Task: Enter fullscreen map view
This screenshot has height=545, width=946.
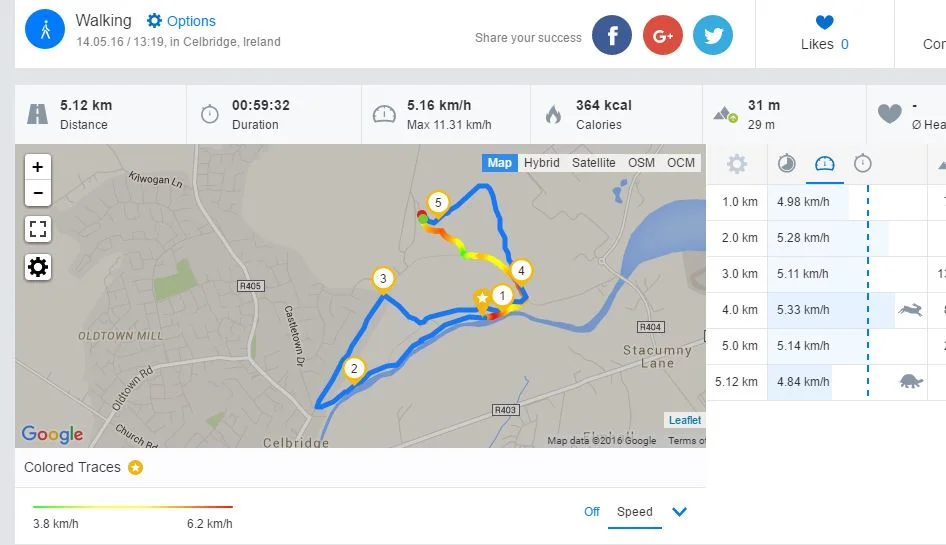Action: (38, 230)
